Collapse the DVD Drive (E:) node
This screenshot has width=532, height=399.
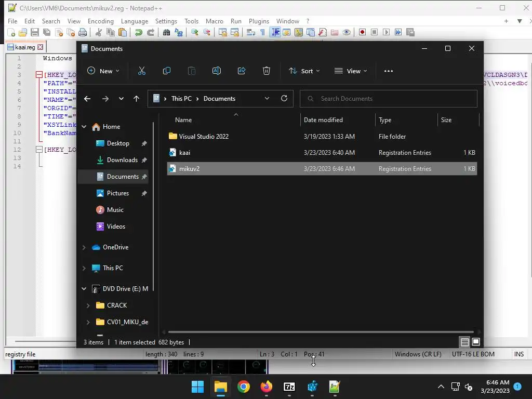[84, 289]
